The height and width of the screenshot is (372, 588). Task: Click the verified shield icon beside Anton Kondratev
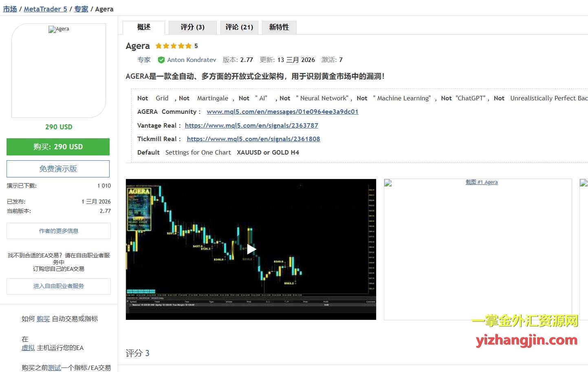[x=161, y=60]
